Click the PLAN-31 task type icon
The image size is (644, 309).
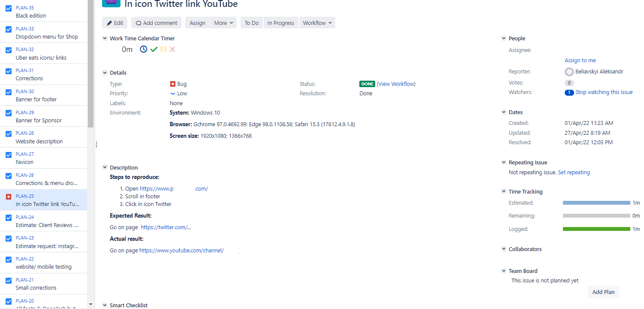tap(9, 71)
